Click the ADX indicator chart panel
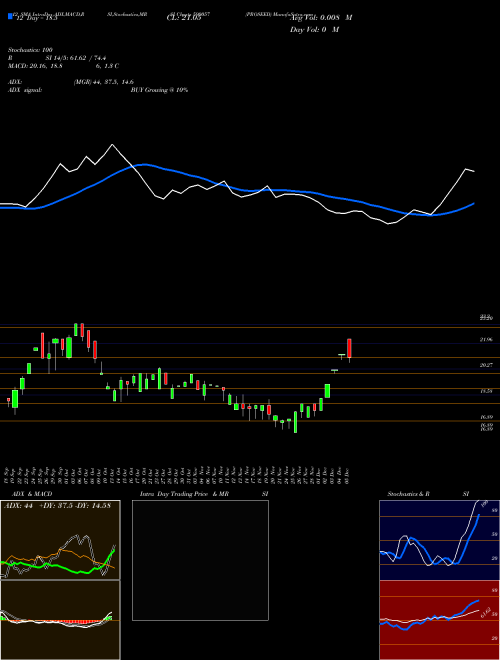Viewport: 500px width, 660px height. (60, 540)
